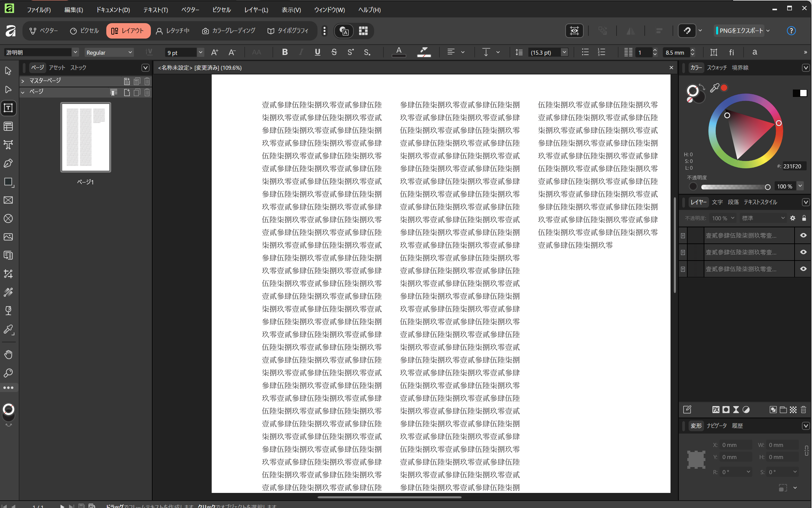Select the Node tool in the left toolbar
Screen dimensions: 812x508
[x=8, y=90]
